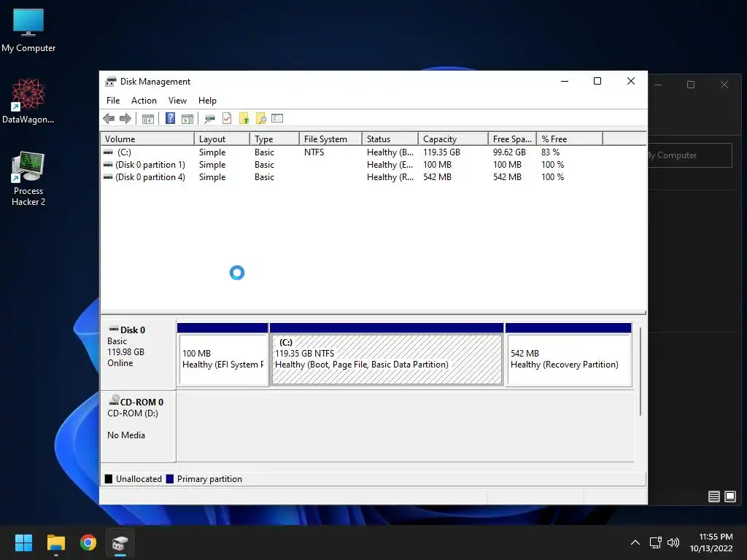Select the 100 MB EFI System partition block
Screen dimensions: 747x560
click(x=222, y=355)
